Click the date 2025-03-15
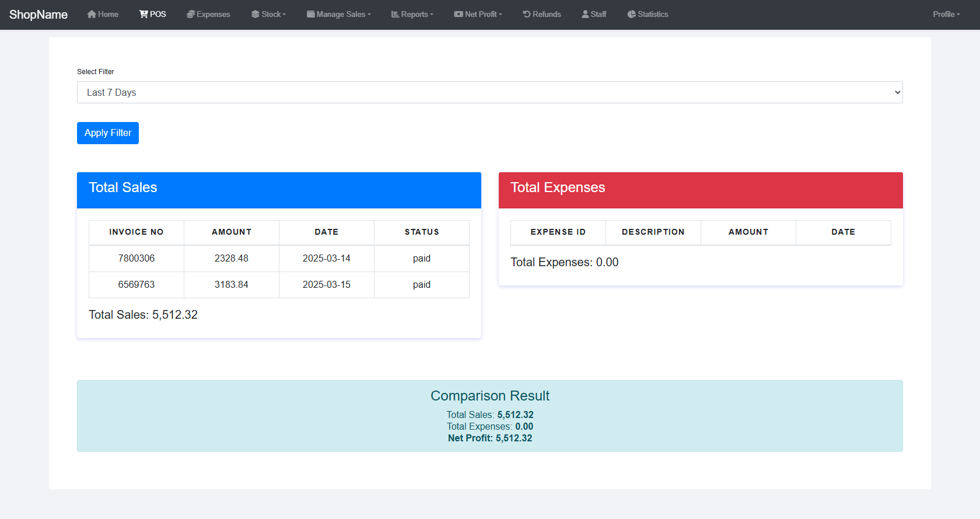This screenshot has height=519, width=980. click(x=327, y=285)
